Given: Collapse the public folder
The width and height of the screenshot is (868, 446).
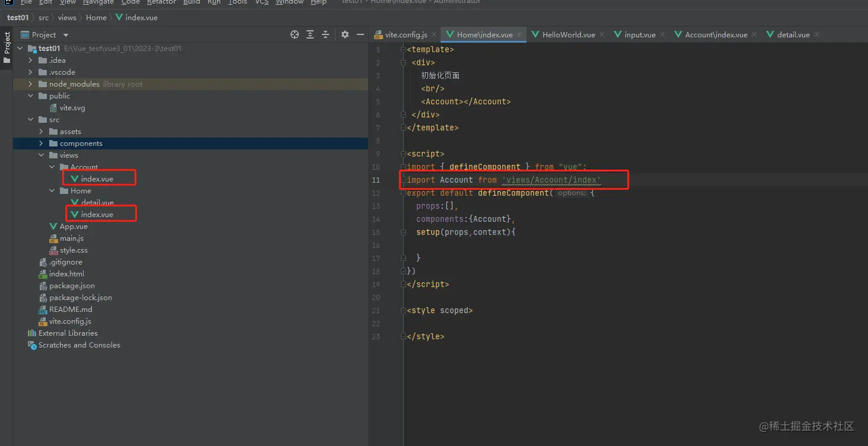Looking at the screenshot, I should [31, 96].
